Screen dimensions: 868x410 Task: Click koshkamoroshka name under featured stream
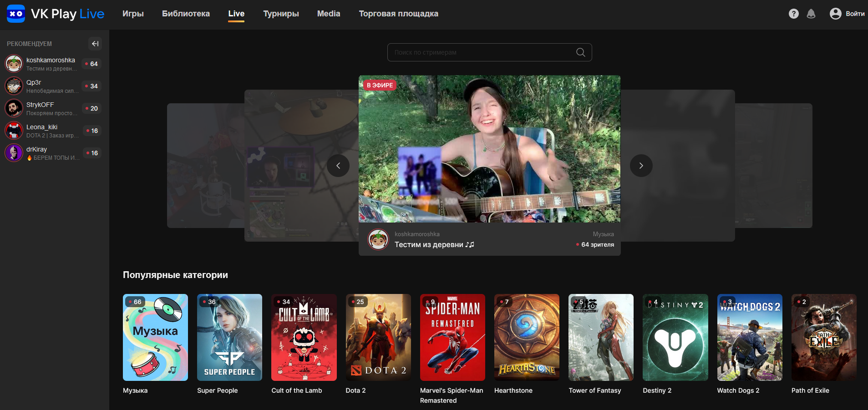pyautogui.click(x=417, y=234)
